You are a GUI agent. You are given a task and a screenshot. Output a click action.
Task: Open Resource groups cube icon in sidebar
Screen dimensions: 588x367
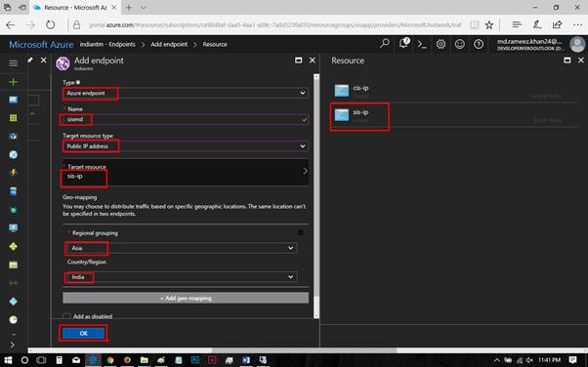click(x=13, y=136)
